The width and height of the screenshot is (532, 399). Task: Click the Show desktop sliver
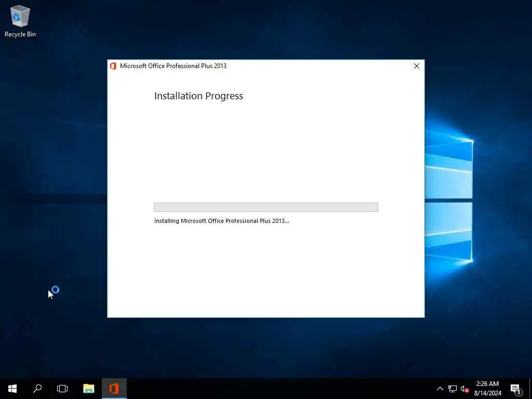(530, 389)
